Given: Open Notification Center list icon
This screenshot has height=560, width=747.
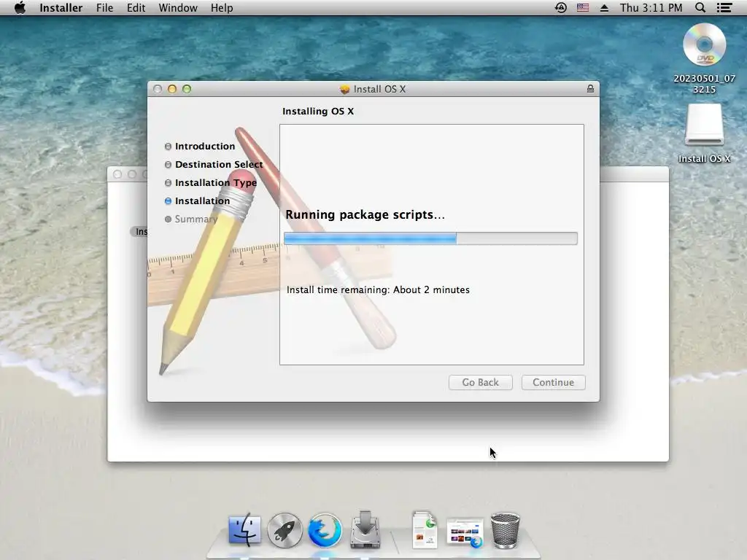Looking at the screenshot, I should click(724, 7).
